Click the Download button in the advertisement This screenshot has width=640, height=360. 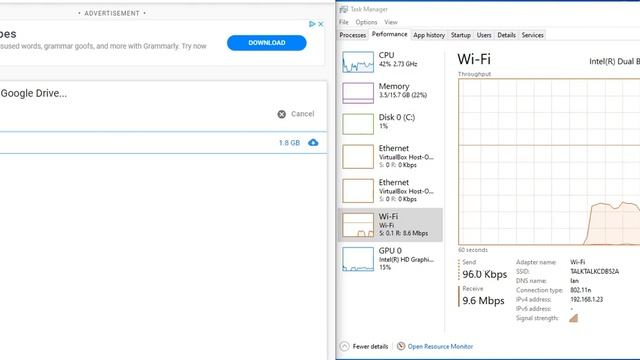(267, 43)
